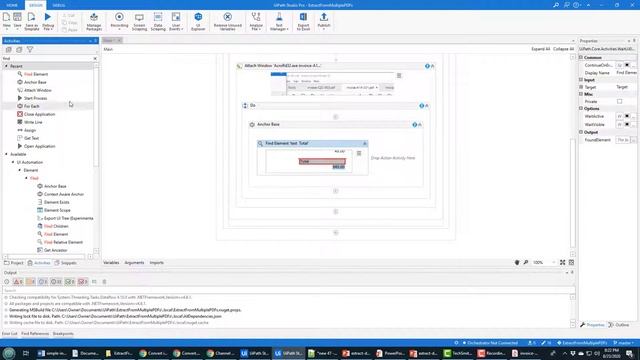Open the zoom percentage dropdown

tap(554, 262)
